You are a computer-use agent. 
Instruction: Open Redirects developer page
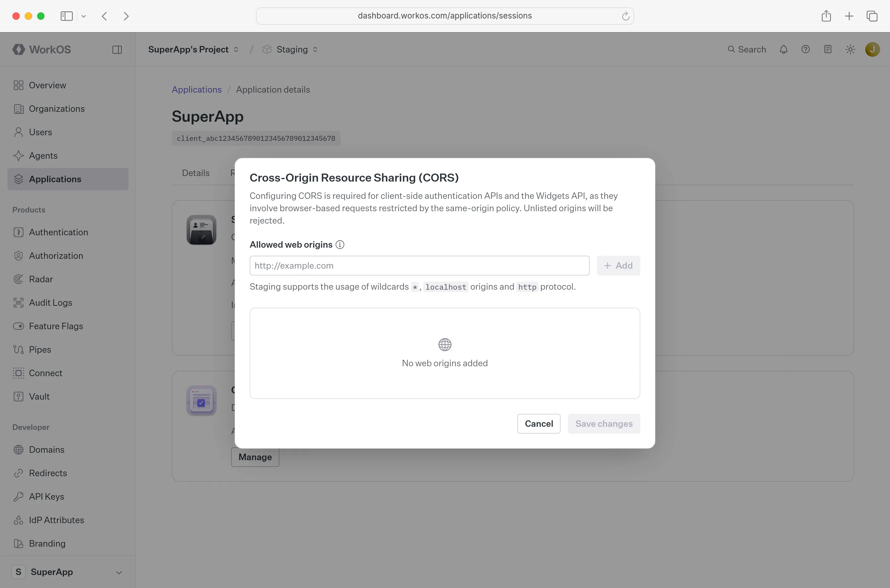[68, 473]
